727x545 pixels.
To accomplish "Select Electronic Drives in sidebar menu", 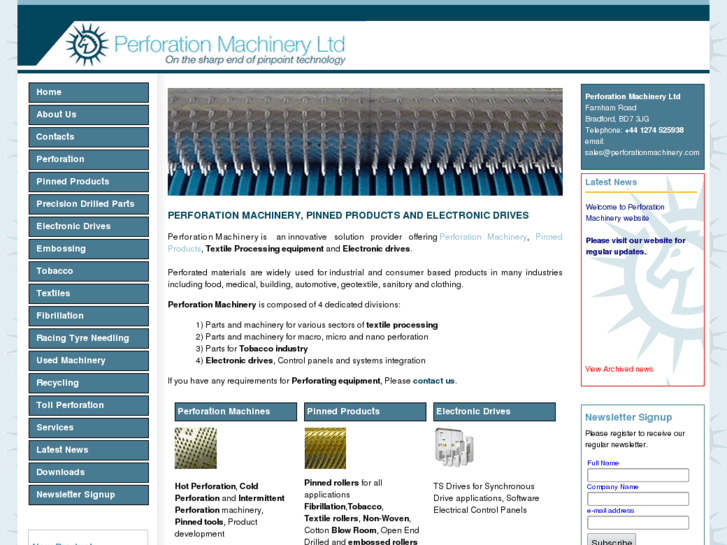I will (x=89, y=226).
